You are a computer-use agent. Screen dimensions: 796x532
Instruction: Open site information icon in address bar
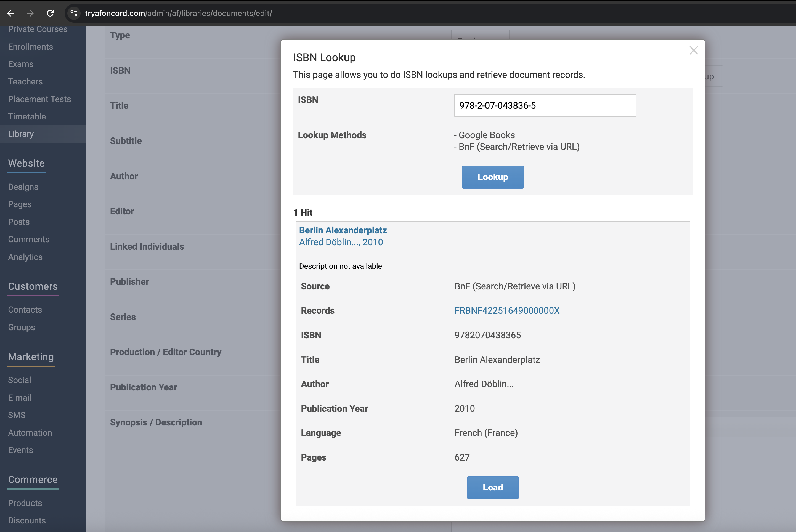[74, 13]
